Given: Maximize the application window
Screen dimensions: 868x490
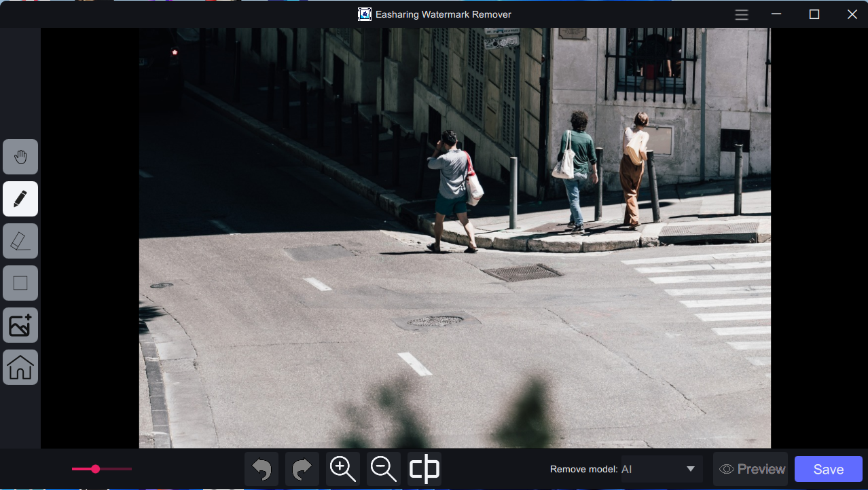Looking at the screenshot, I should [814, 14].
